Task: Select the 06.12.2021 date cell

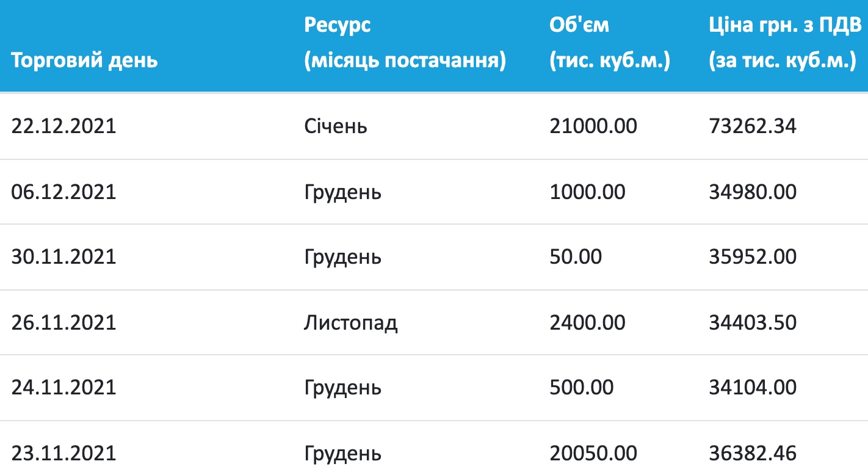Action: click(x=63, y=192)
